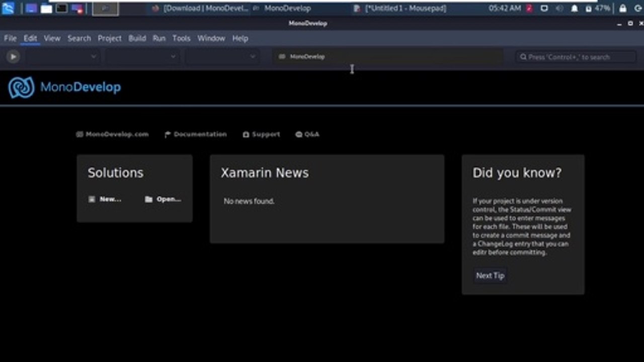Screen dimensions: 644x362
Task: Open the configuration dropdown next to Run
Action: (63, 57)
